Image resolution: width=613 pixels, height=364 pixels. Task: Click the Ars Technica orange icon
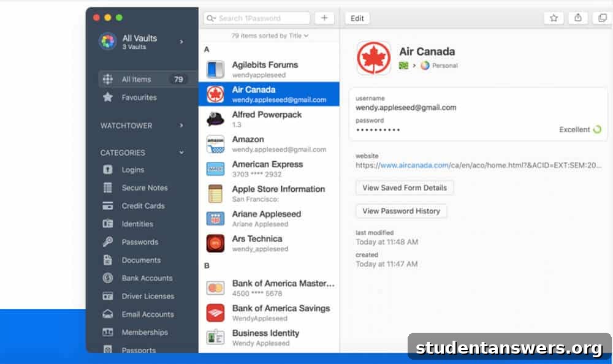[215, 243]
